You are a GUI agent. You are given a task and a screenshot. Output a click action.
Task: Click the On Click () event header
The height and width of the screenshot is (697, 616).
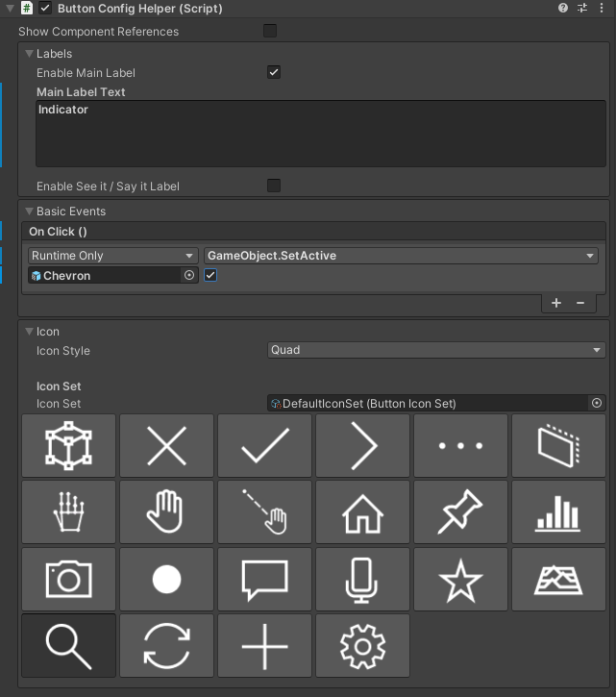pyautogui.click(x=314, y=232)
